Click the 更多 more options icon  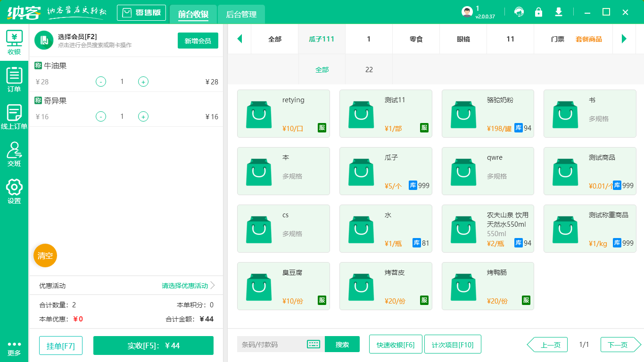point(15,346)
